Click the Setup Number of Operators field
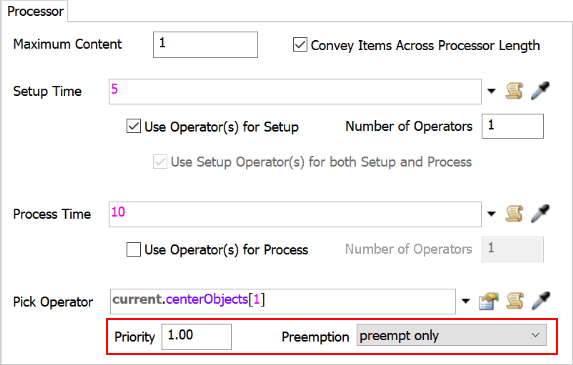This screenshot has height=365, width=573. pos(513,126)
